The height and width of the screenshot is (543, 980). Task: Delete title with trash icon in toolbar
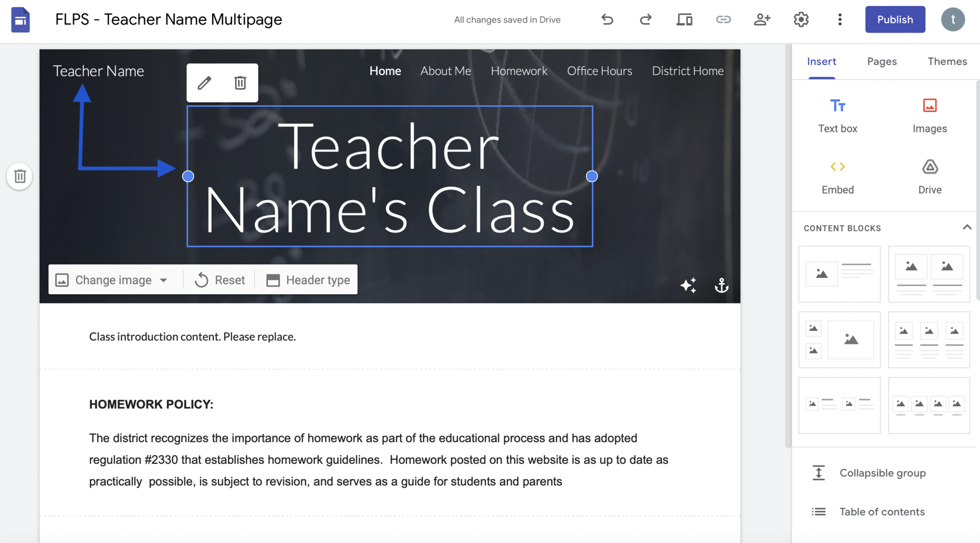point(240,83)
